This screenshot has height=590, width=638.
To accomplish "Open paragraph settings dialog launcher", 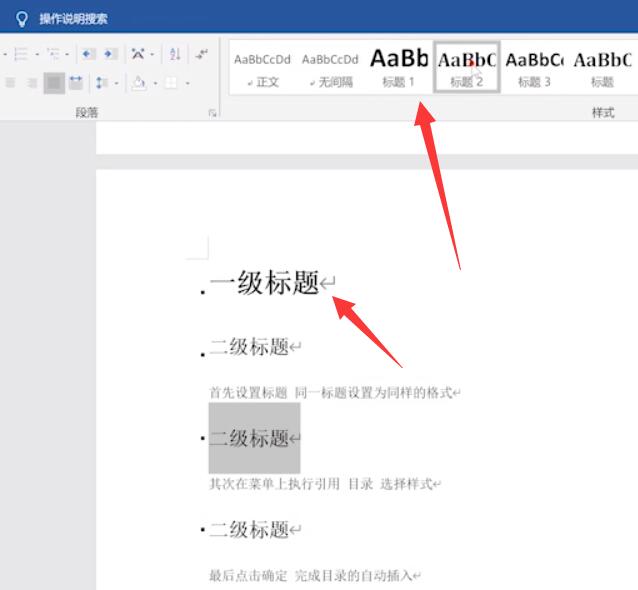I will point(212,113).
